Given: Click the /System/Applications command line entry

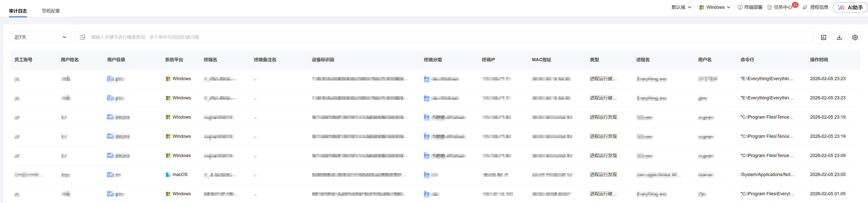Looking at the screenshot, I should click(767, 175).
